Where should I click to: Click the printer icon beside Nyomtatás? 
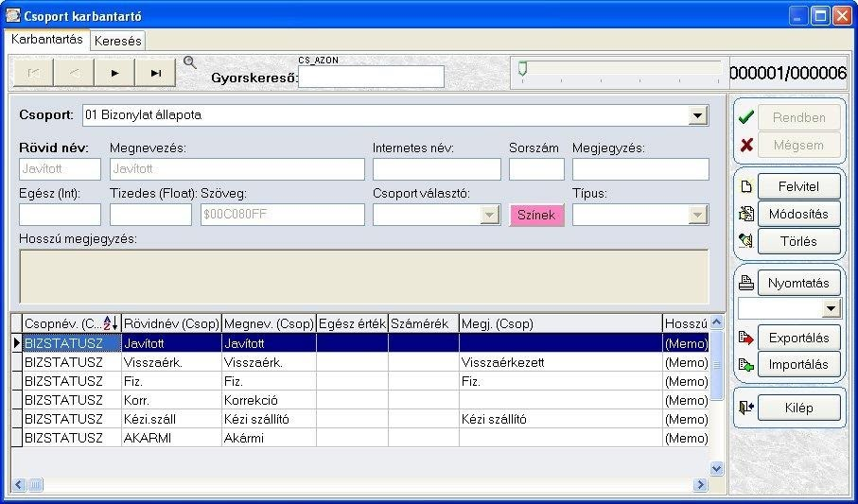pos(745,283)
